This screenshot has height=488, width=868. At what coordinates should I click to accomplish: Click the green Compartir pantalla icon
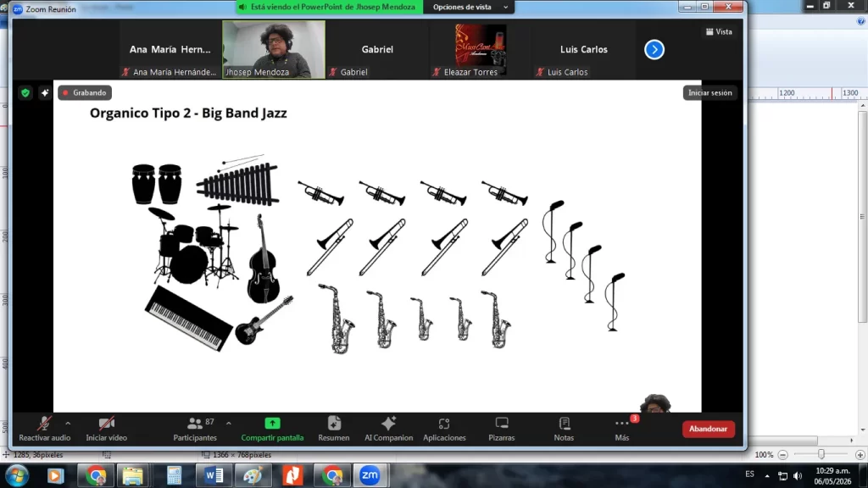pos(272,424)
